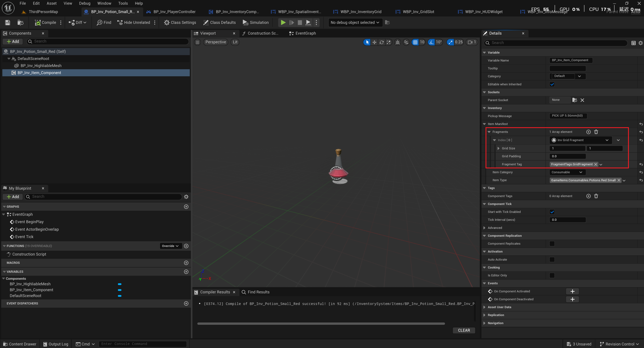Click the Compile blueprint icon
The width and height of the screenshot is (644, 348).
pos(38,23)
